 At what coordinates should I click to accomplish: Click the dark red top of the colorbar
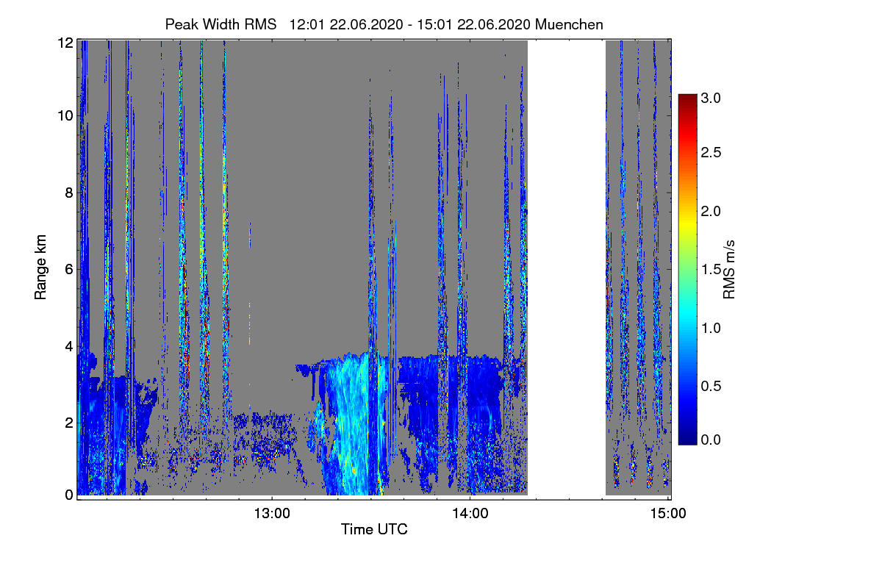pyautogui.click(x=687, y=101)
